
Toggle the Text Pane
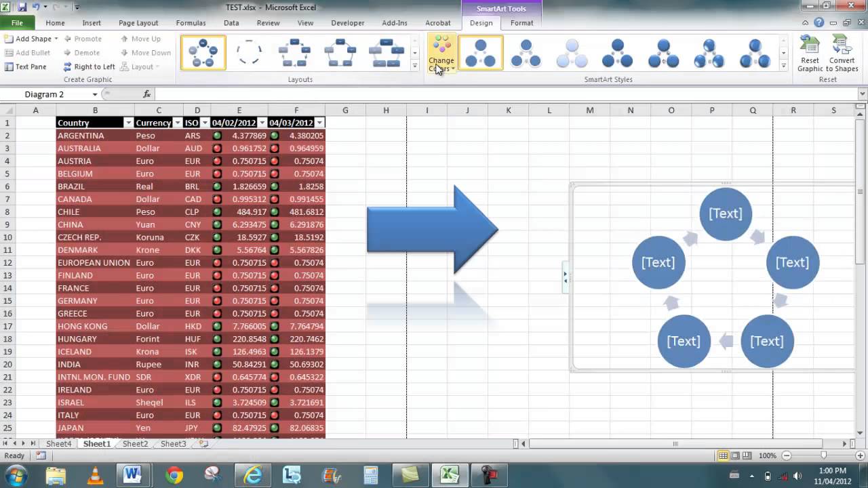(26, 66)
